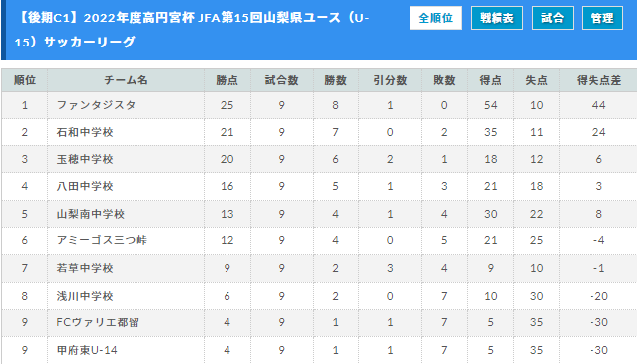The height and width of the screenshot is (364, 637).
Task: Switch to the 戦績表 tab
Action: point(497,18)
